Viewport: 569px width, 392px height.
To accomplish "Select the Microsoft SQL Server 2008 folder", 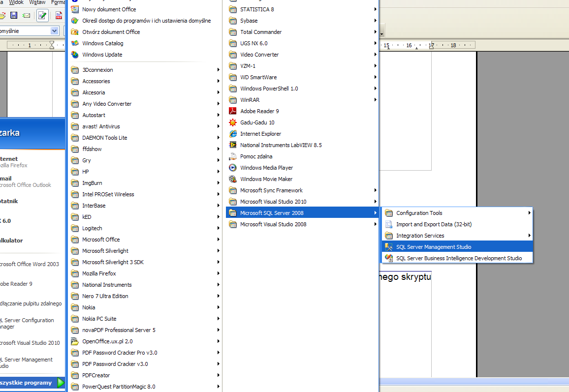I will [302, 213].
